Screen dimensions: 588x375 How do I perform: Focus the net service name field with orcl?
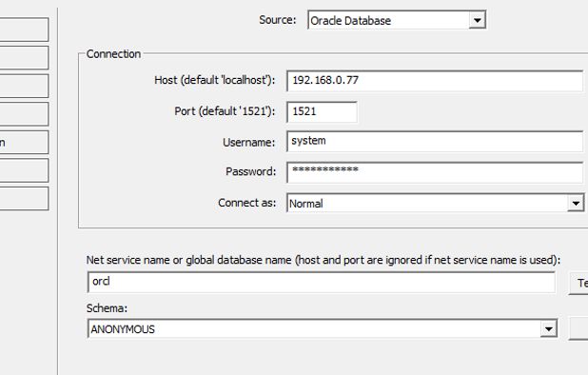point(321,283)
